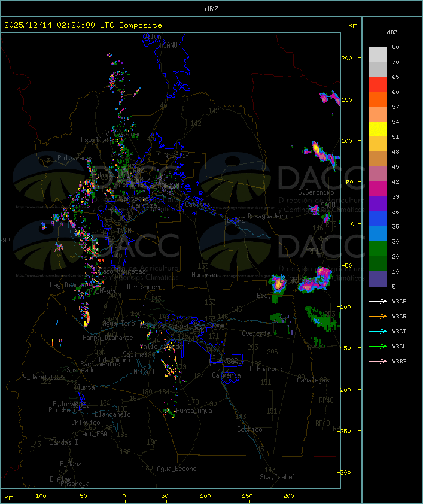Select the tan 45-48 dBZ swatch
This screenshot has height=504, width=423.
coord(378,159)
